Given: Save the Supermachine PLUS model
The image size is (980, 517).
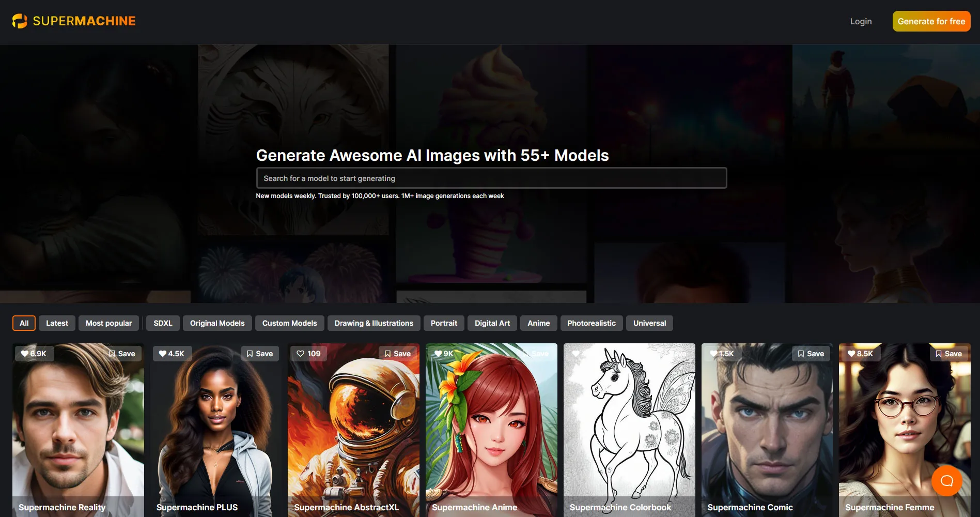Looking at the screenshot, I should 260,354.
